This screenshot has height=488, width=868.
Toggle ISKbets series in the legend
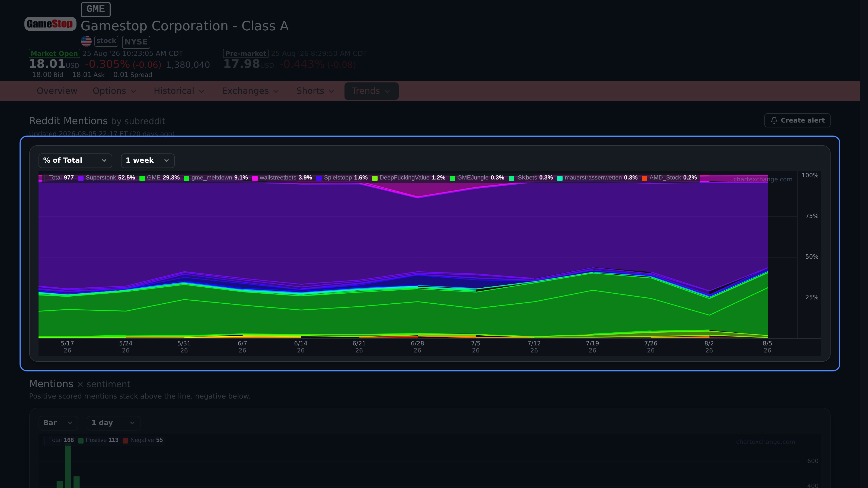(531, 178)
